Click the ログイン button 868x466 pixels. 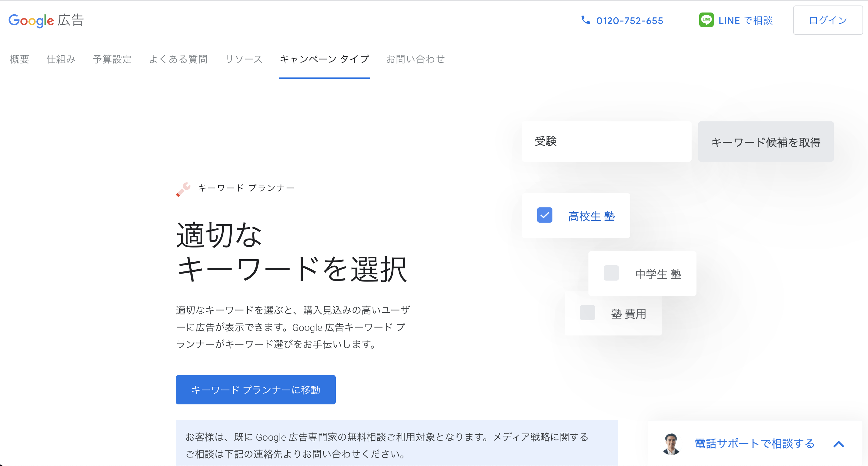click(828, 20)
